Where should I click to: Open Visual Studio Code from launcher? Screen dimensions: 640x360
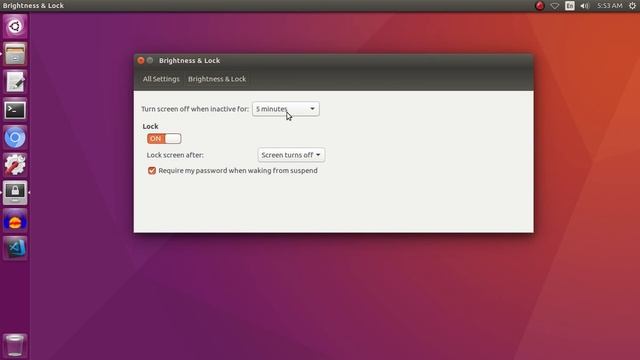point(15,248)
